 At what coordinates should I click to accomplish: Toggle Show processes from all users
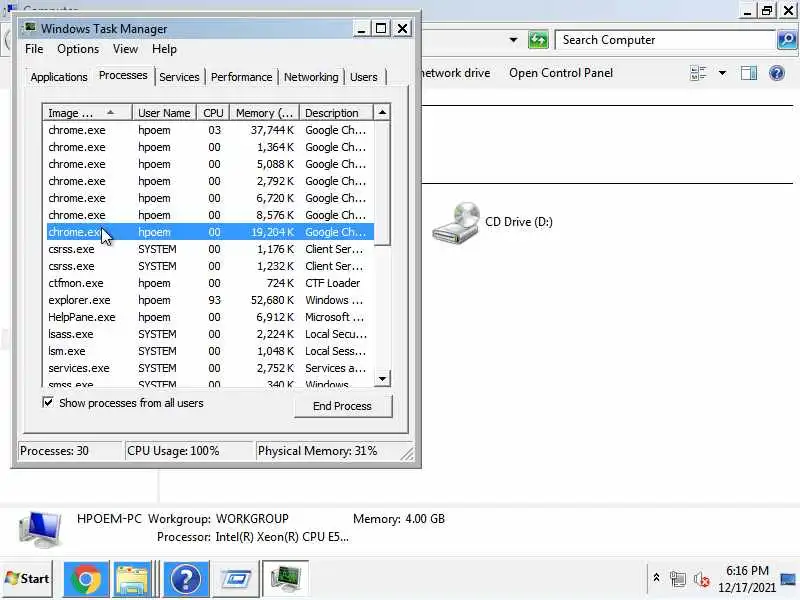(48, 403)
